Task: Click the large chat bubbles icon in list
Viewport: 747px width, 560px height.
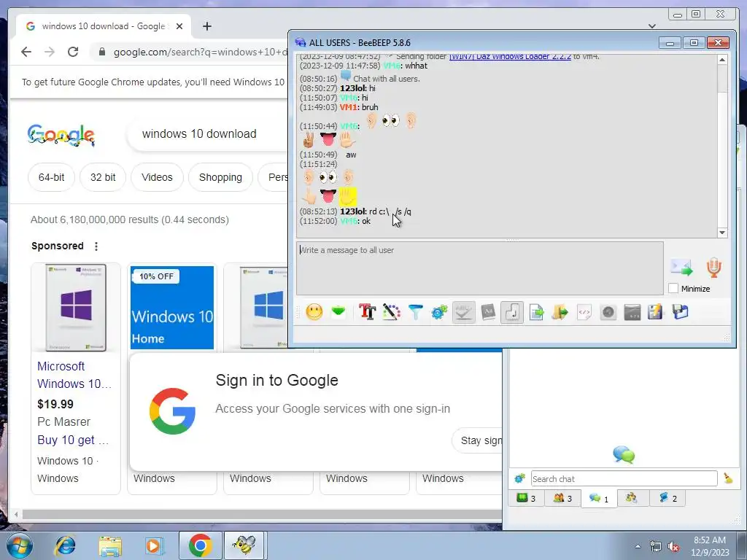Action: click(x=624, y=455)
